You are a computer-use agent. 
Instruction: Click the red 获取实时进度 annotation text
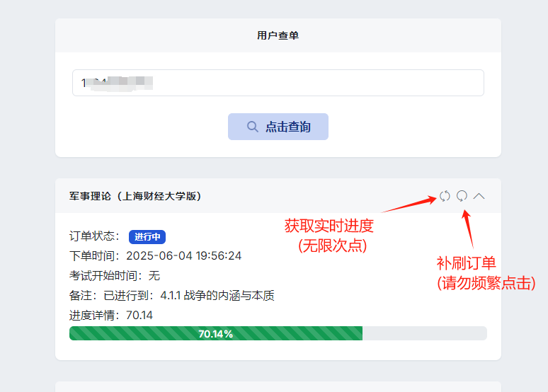[329, 226]
